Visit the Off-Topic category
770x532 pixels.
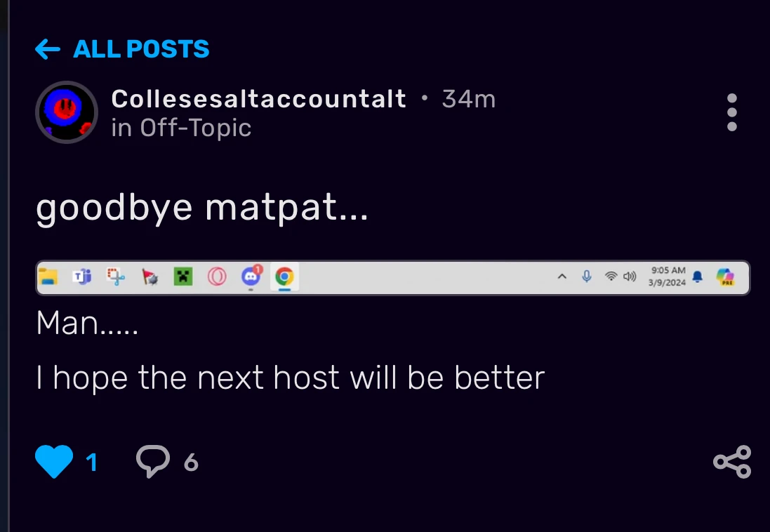tap(195, 128)
